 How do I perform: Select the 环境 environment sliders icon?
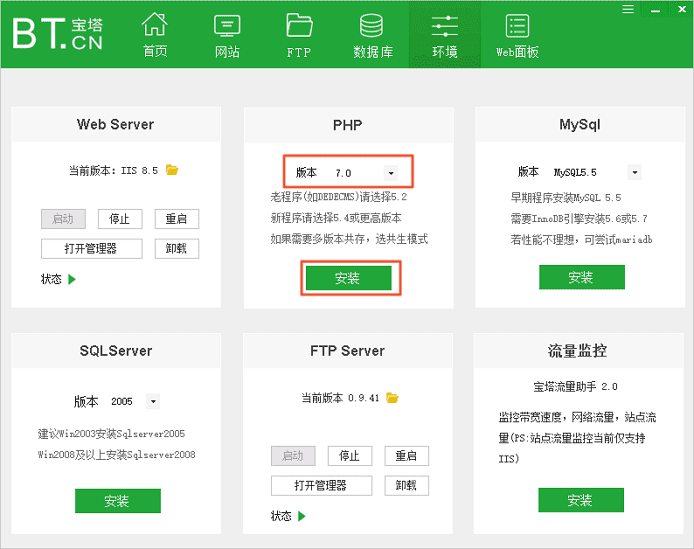pos(445,25)
